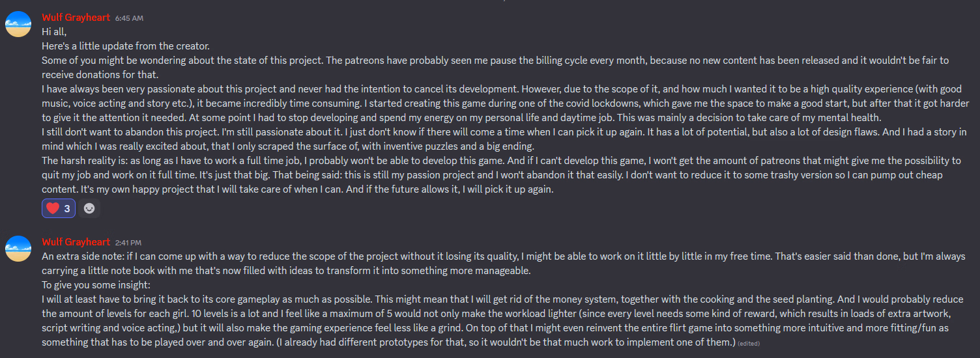Screen dimensions: 980x358
Task: Click the 2:41 PM message timestamp
Action: coord(128,243)
